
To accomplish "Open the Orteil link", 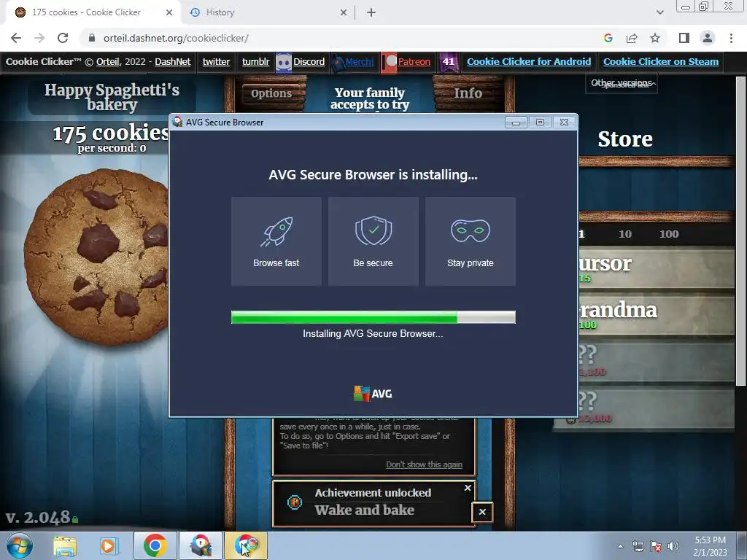I will [x=108, y=62].
